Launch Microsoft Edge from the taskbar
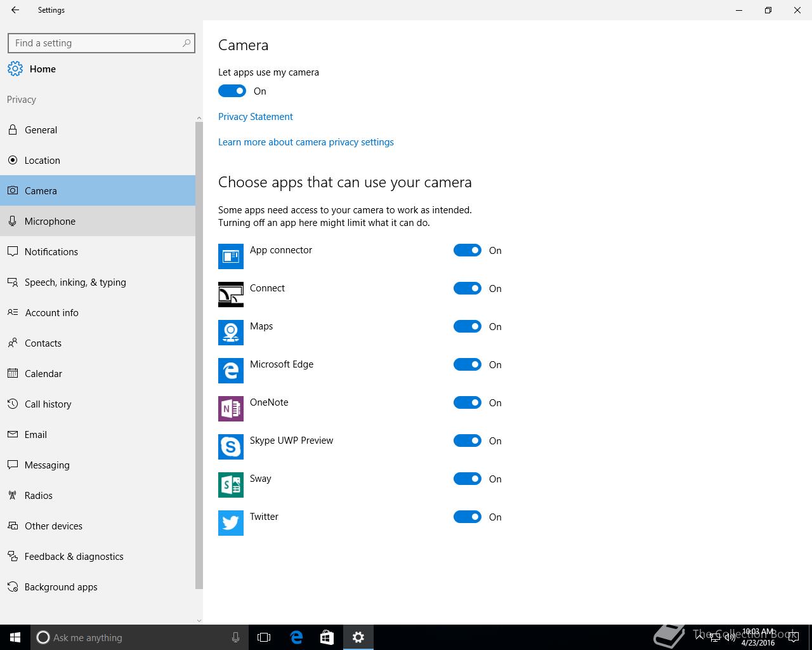 [296, 637]
